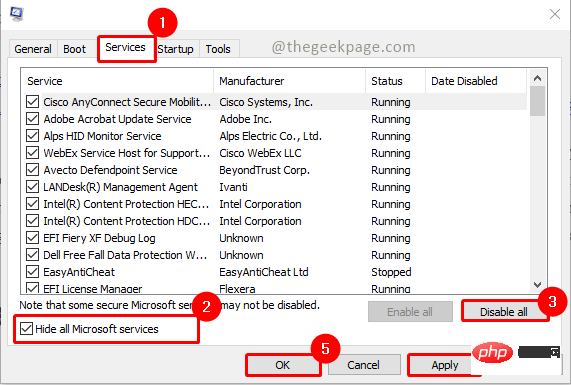Select Unknown manufacturer for EFI Fiery XF
This screenshot has width=571, height=385.
coord(241,238)
